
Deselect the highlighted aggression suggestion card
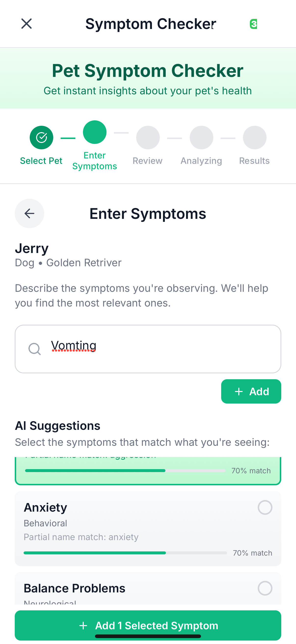148,471
